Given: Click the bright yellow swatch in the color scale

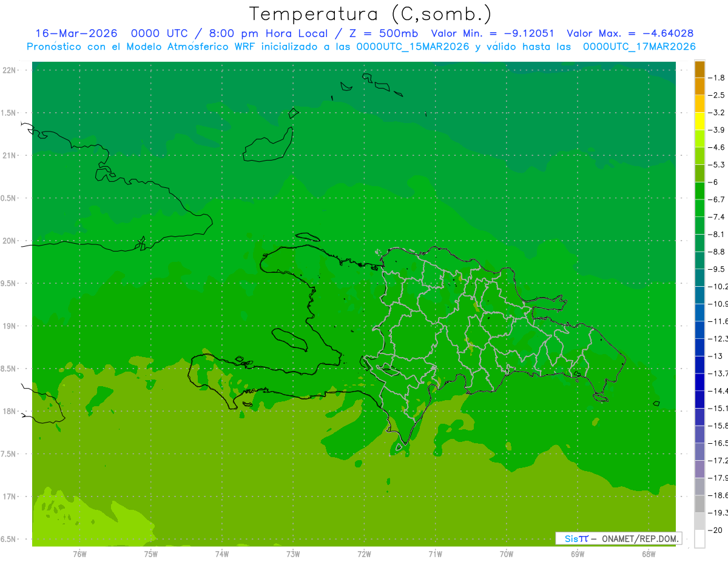Looking at the screenshot, I should [x=699, y=121].
